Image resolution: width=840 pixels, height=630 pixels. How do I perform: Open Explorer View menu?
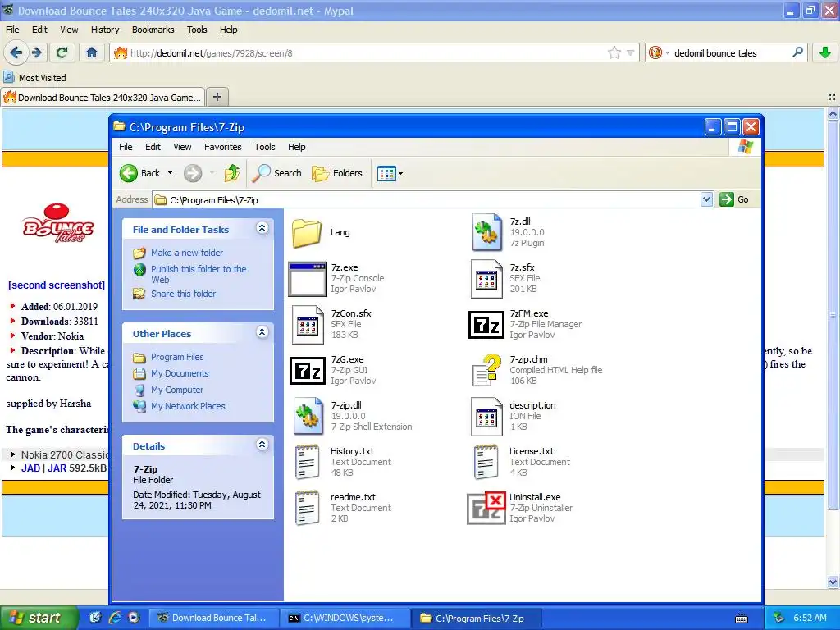[x=182, y=147]
